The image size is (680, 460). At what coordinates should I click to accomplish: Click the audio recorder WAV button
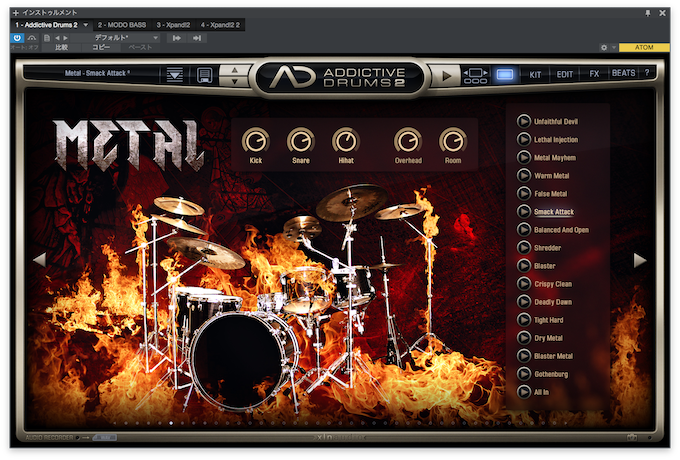(105, 437)
